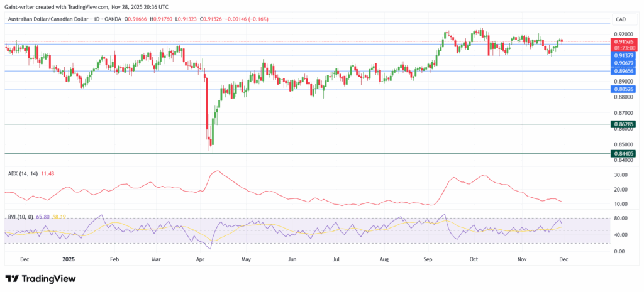Click the Feb label on time axis
This screenshot has width=644, height=292.
(x=114, y=259)
